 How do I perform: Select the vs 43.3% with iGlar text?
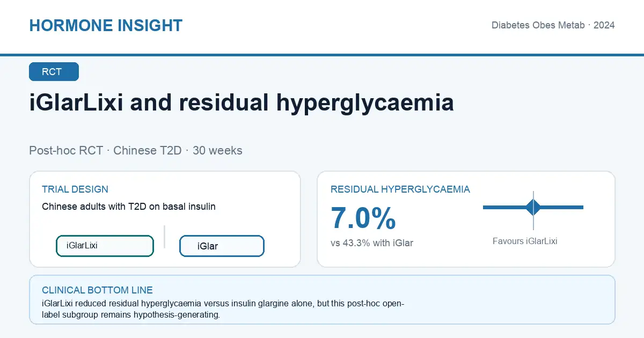[x=372, y=243]
